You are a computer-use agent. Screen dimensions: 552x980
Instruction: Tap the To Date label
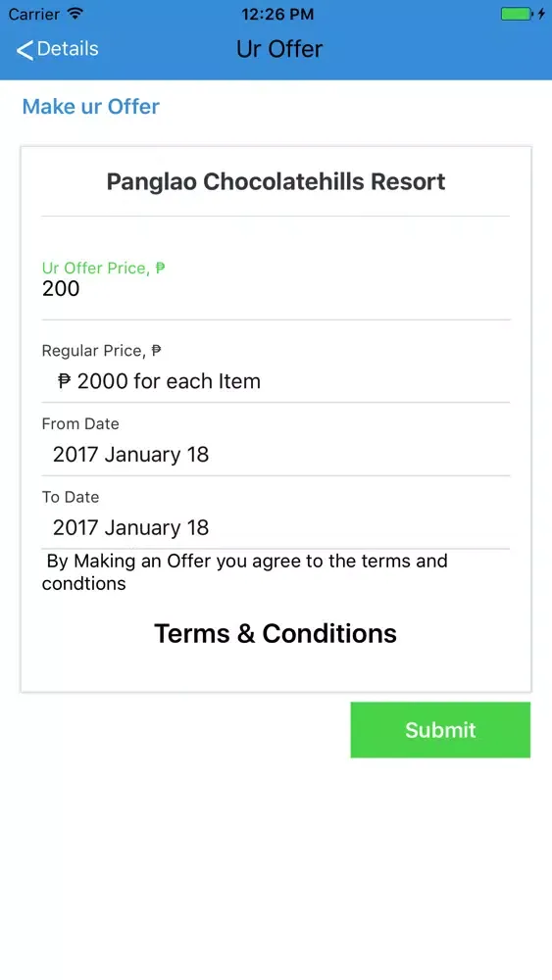point(70,497)
